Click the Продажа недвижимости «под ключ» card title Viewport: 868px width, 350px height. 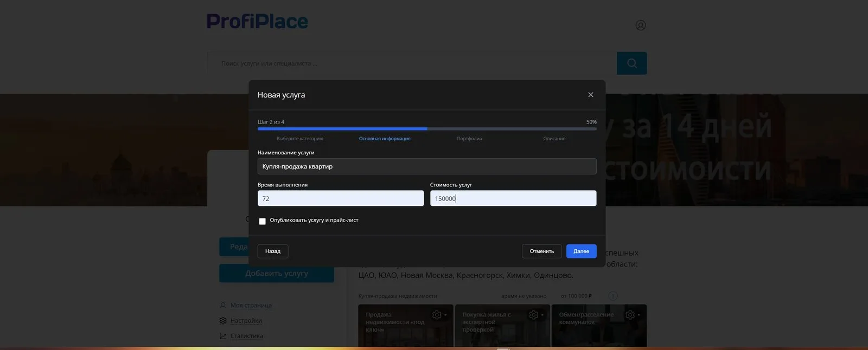coord(395,322)
